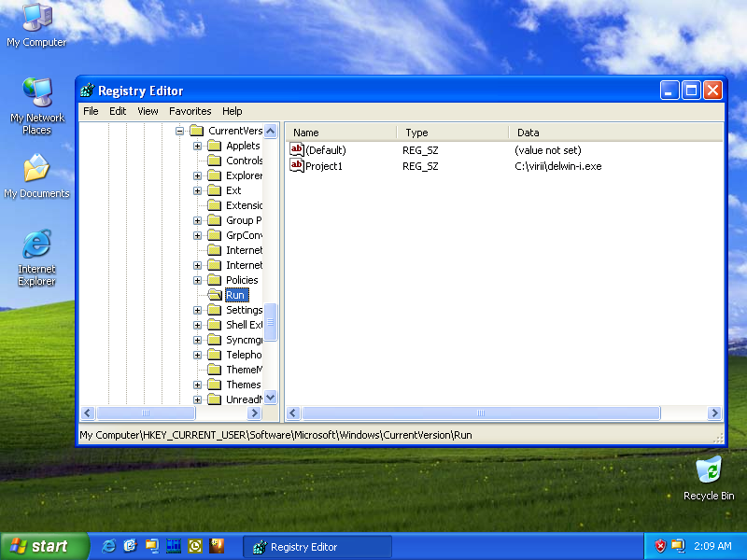
Task: Sort values by Name column header
Action: pyautogui.click(x=341, y=133)
